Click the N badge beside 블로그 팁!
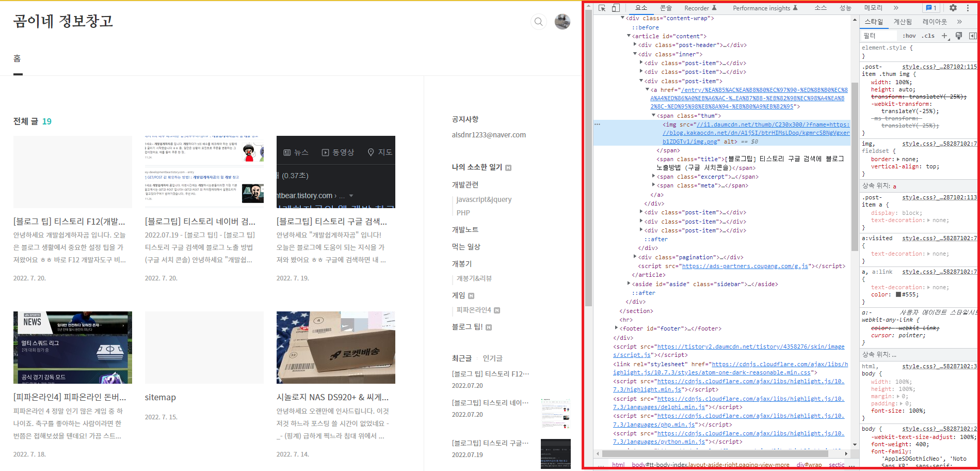 (x=489, y=327)
